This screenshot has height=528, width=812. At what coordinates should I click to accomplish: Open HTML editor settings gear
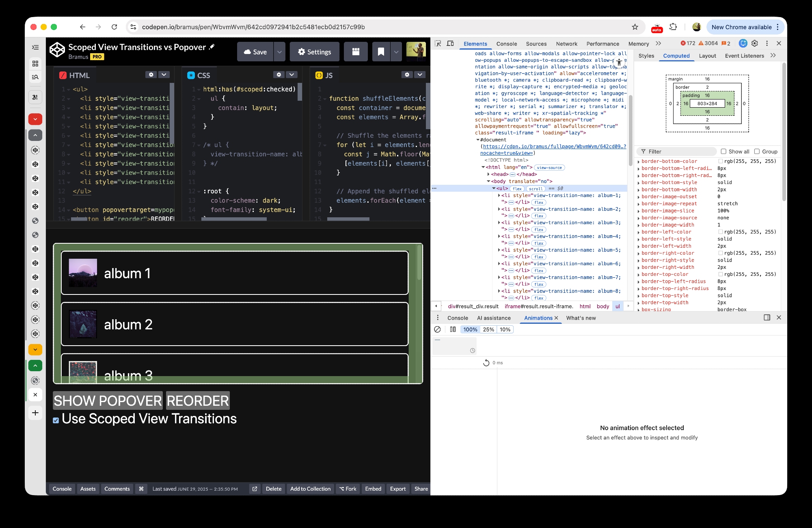(x=151, y=75)
